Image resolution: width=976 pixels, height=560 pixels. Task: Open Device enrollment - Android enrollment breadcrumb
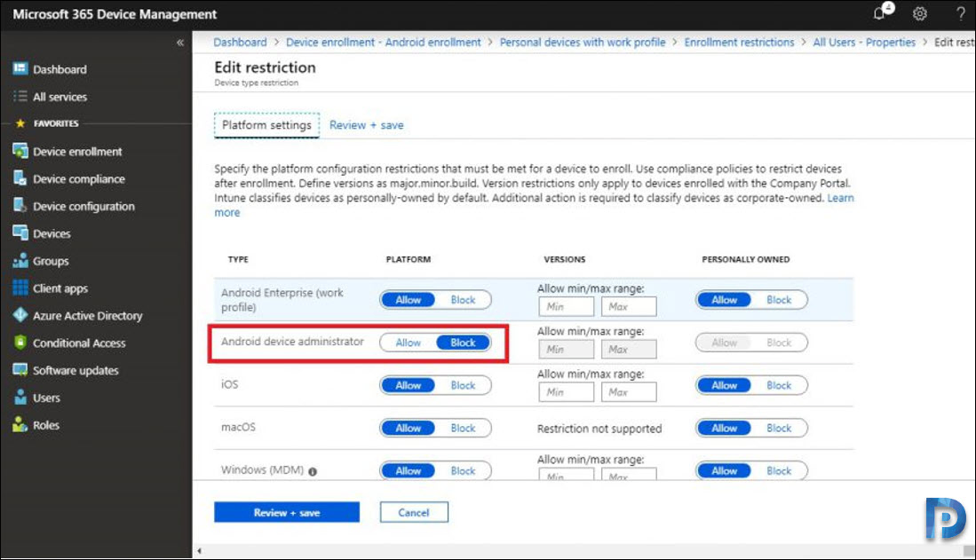pos(384,43)
